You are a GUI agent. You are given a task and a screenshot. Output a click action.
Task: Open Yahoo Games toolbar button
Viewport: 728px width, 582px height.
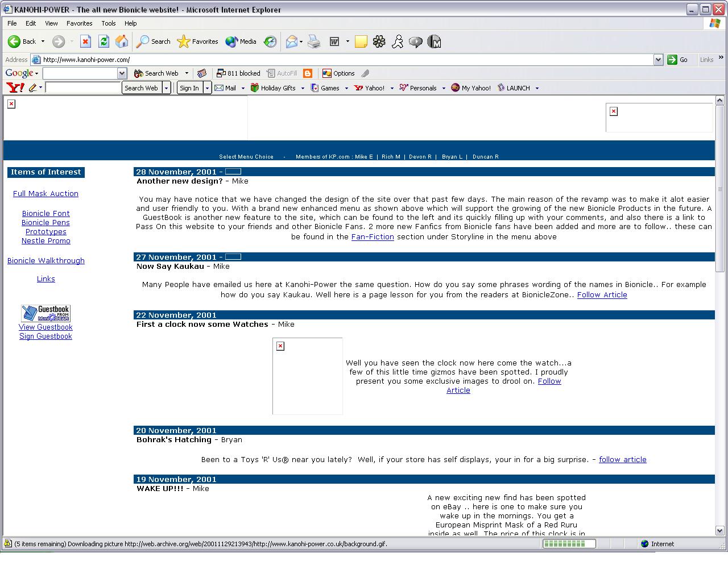[325, 88]
